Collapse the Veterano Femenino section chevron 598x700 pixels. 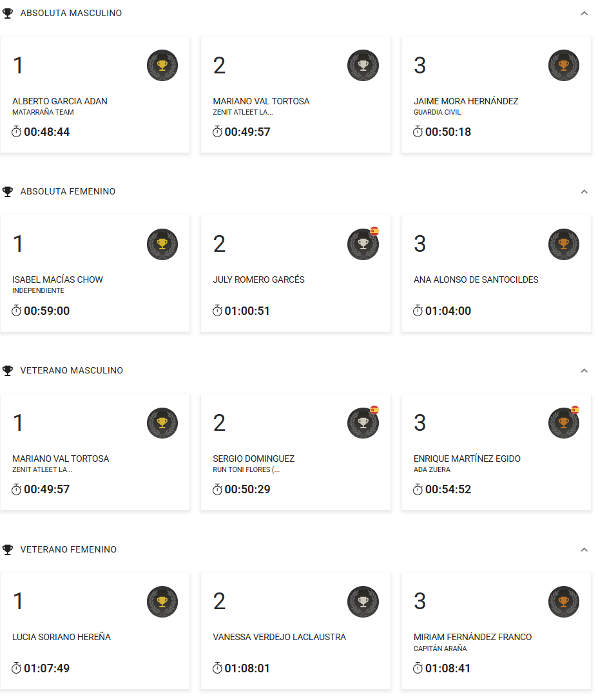point(584,550)
